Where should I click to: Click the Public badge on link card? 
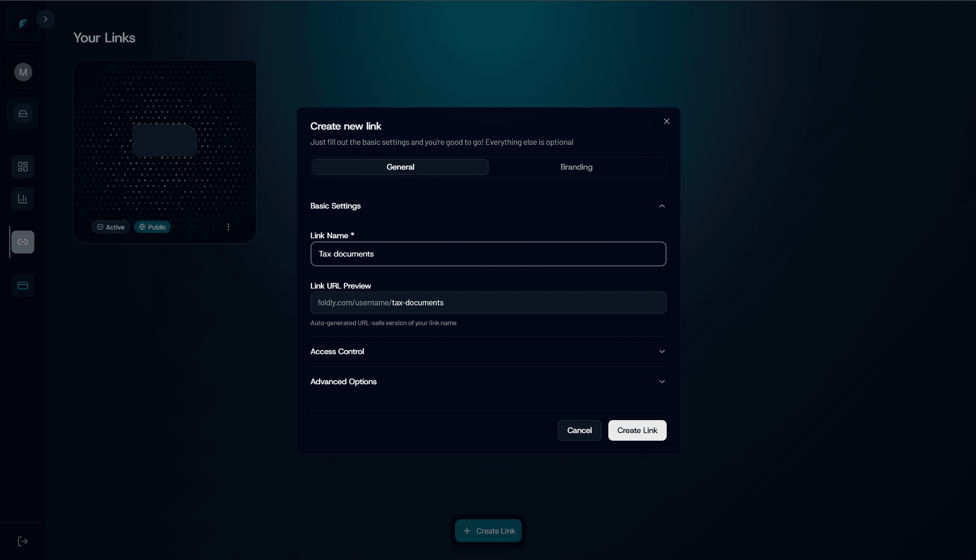coord(152,227)
